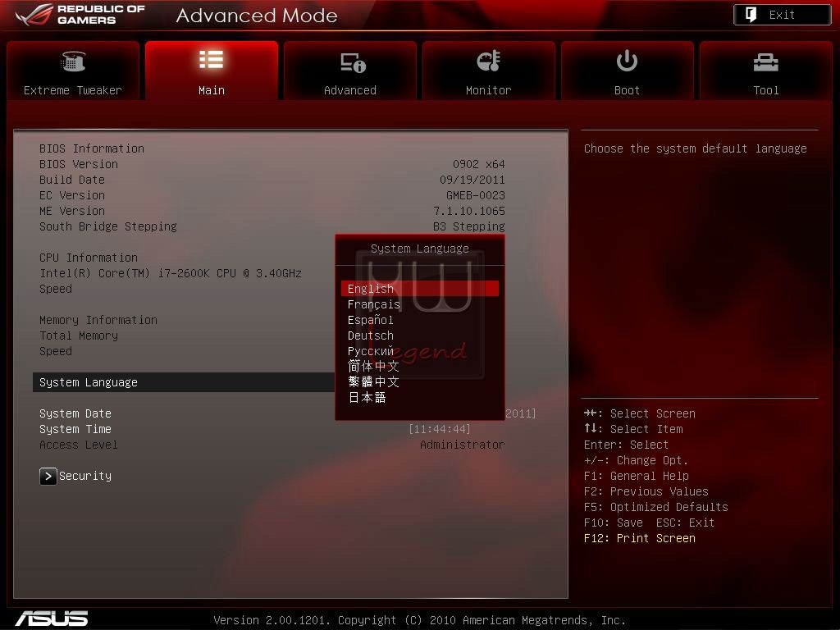Select the System Language setting row
The width and height of the screenshot is (840, 630).
(184, 382)
